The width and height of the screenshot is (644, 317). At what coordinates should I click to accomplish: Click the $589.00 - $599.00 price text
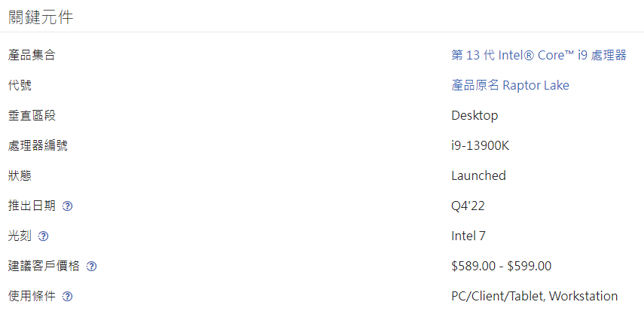[x=501, y=266]
